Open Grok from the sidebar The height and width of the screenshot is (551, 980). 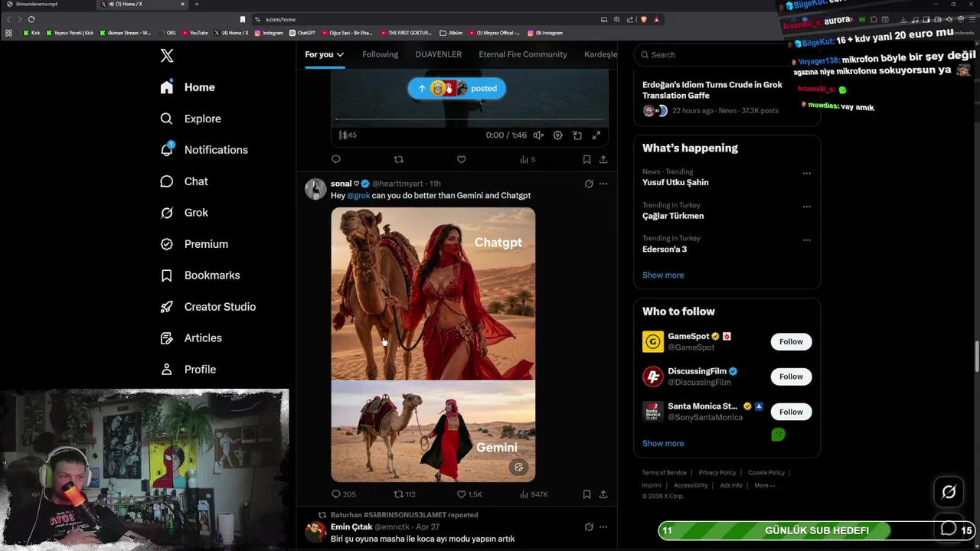pos(184,213)
